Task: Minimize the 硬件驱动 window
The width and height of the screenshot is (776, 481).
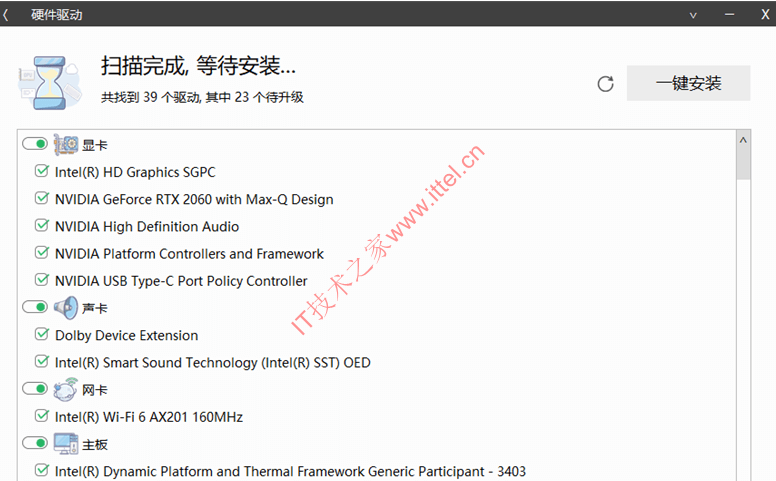Action: (729, 15)
